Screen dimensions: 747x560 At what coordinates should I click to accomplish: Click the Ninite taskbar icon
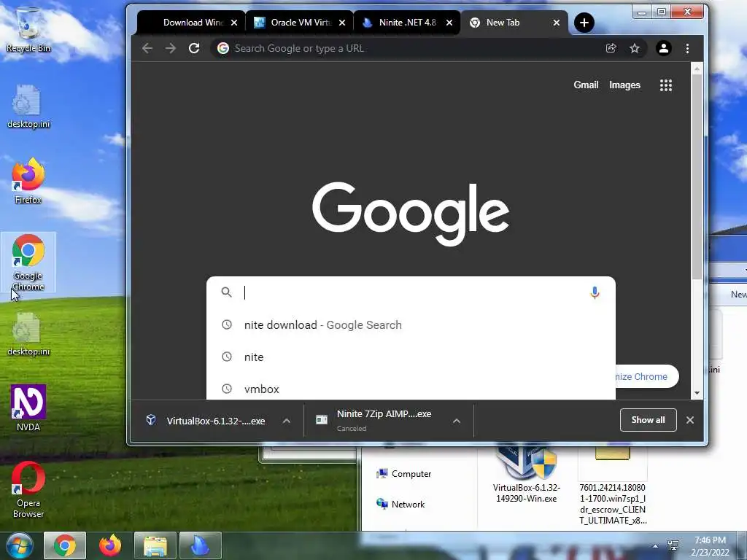[200, 545]
